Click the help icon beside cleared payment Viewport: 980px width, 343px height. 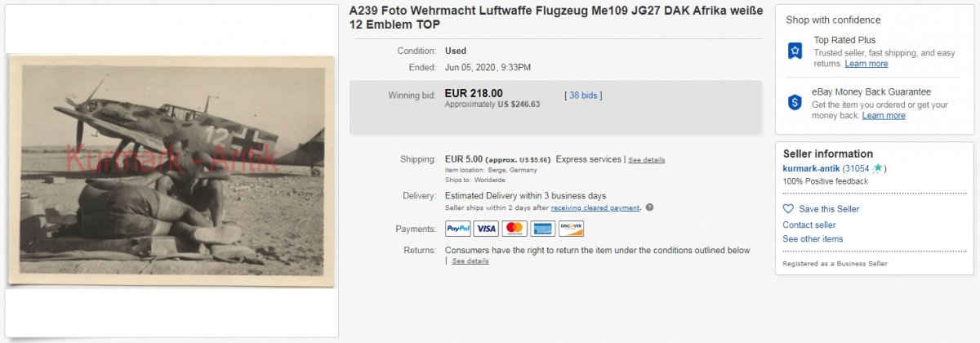tap(649, 207)
